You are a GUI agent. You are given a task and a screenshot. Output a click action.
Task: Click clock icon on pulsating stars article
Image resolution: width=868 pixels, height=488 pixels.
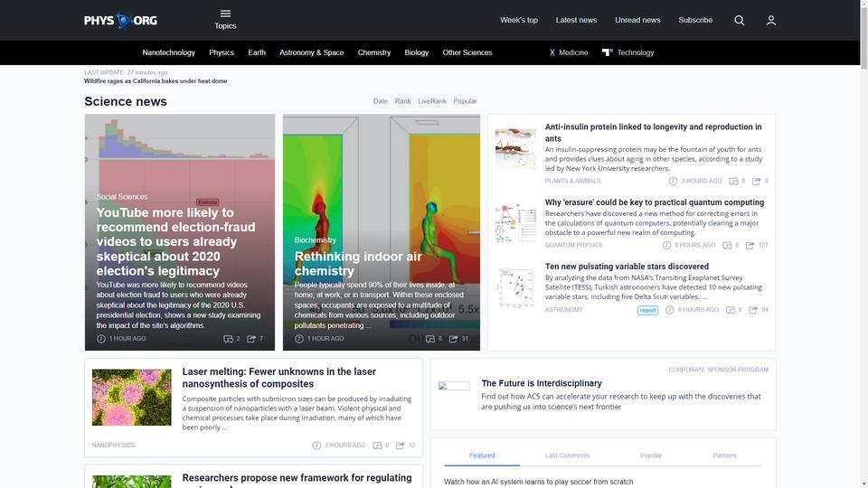[x=670, y=310]
